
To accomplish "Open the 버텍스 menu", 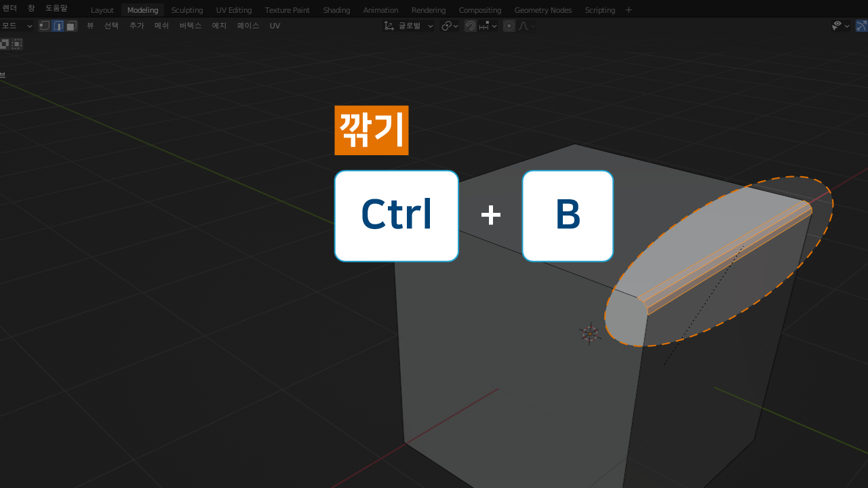I will tap(191, 26).
